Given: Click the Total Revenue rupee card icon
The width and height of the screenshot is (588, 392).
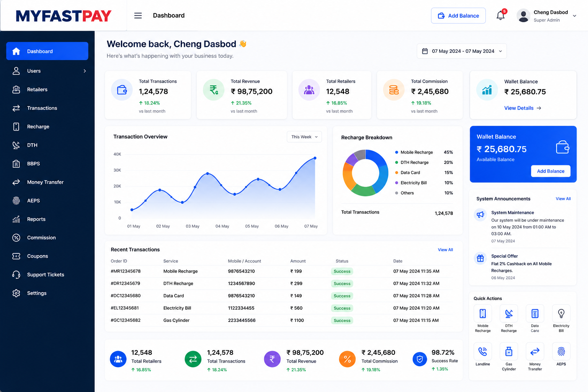Looking at the screenshot, I should point(214,90).
